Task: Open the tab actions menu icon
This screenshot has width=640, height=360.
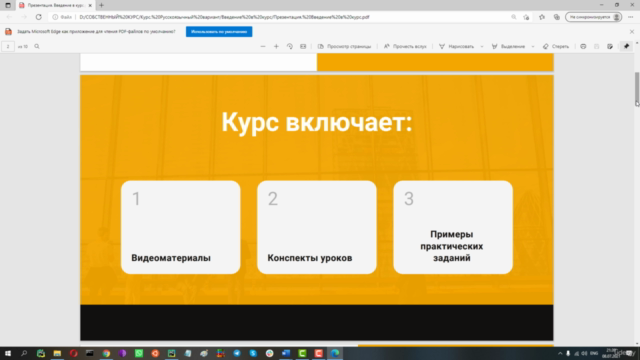Action: [x=8, y=5]
